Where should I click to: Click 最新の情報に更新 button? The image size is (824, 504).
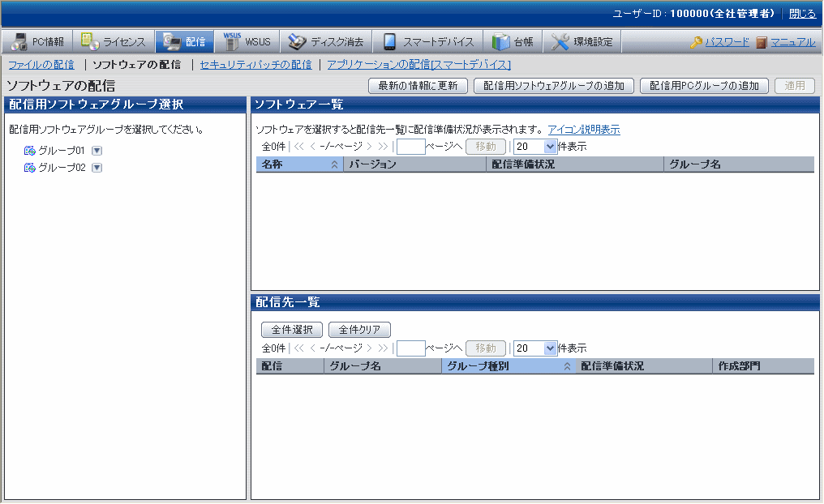click(x=418, y=86)
